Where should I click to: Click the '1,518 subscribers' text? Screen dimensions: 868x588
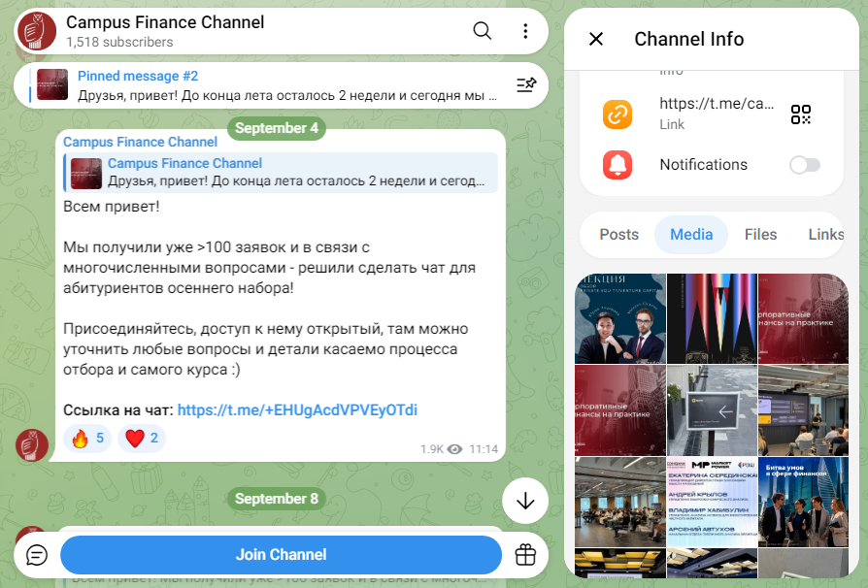click(x=119, y=42)
